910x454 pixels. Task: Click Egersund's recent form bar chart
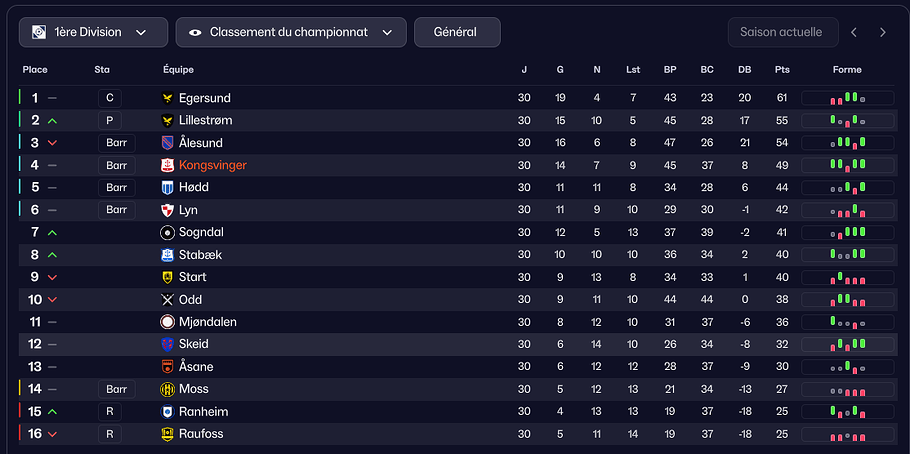pyautogui.click(x=847, y=98)
